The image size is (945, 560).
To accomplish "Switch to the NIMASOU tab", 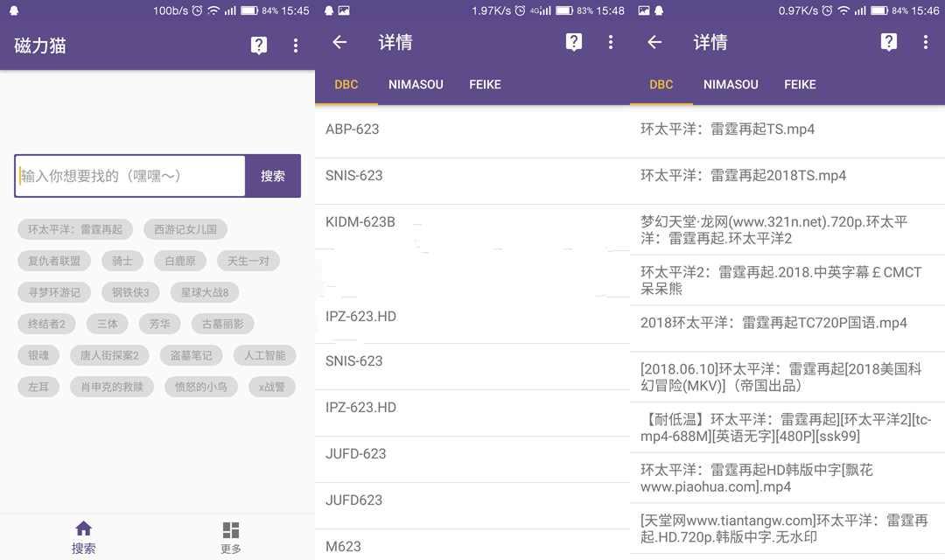I will click(416, 85).
